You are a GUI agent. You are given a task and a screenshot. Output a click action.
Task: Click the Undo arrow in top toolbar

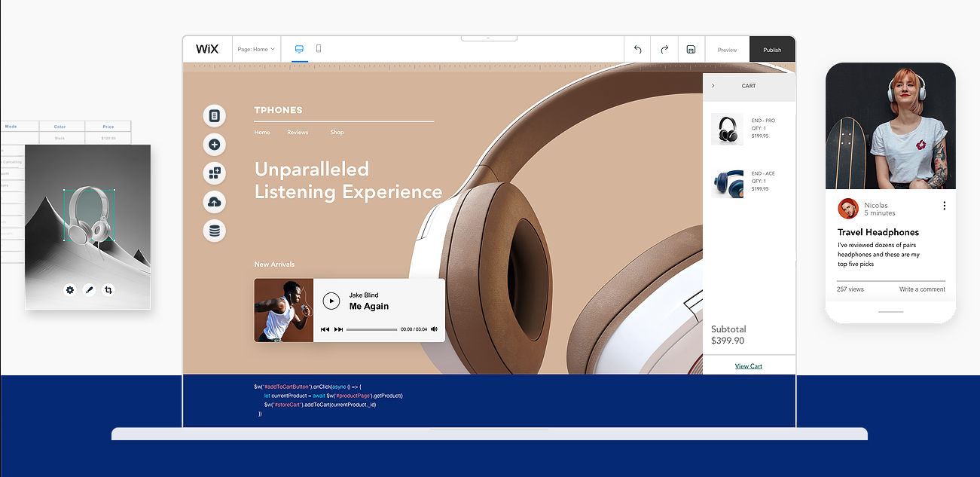click(637, 50)
